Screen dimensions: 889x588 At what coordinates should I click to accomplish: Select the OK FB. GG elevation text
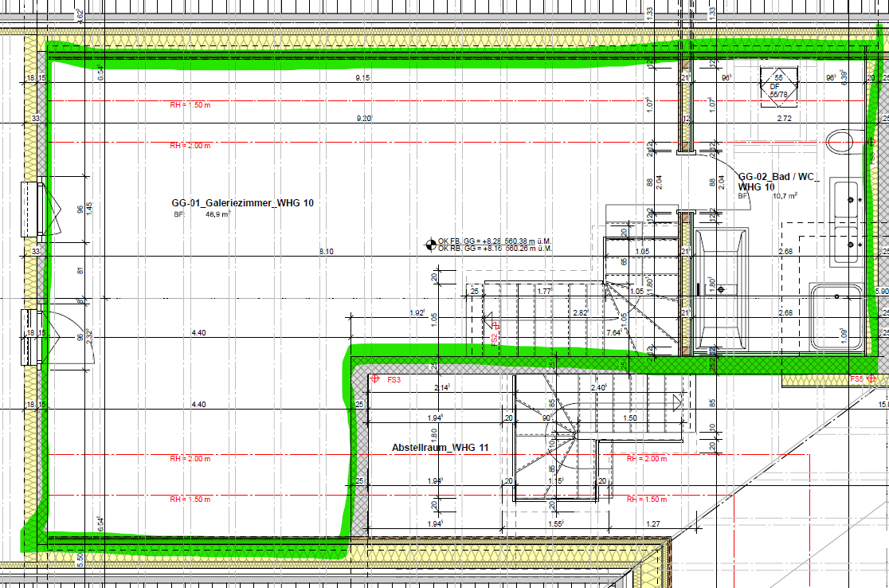(495, 240)
